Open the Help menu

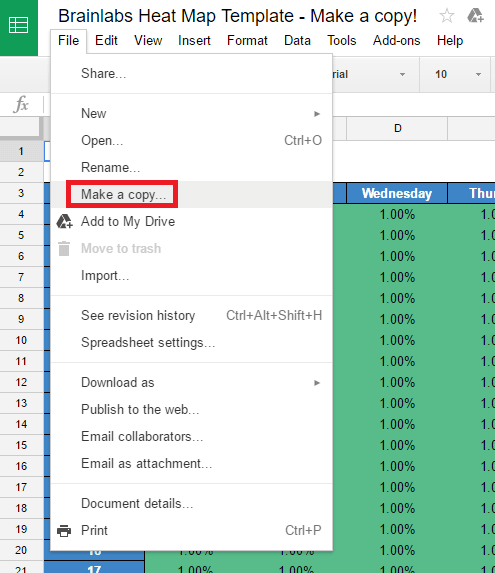pos(450,41)
